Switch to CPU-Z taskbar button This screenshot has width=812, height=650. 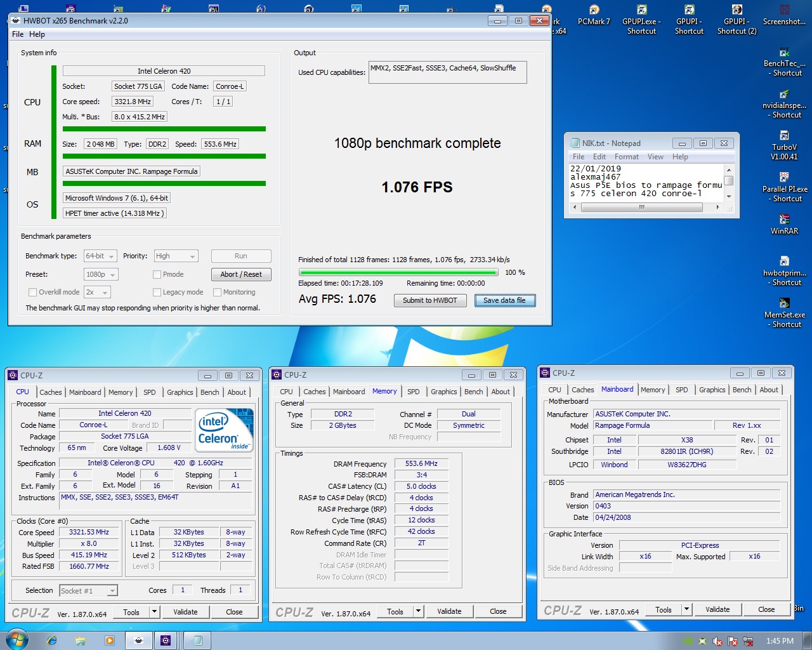166,640
